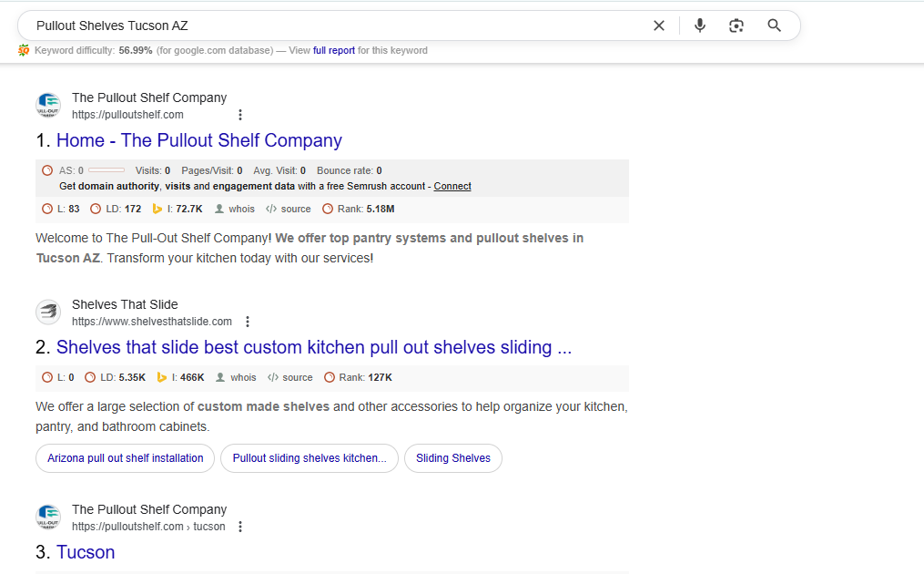Open search by image camera icon
Screen dimensions: 924x574
click(736, 26)
